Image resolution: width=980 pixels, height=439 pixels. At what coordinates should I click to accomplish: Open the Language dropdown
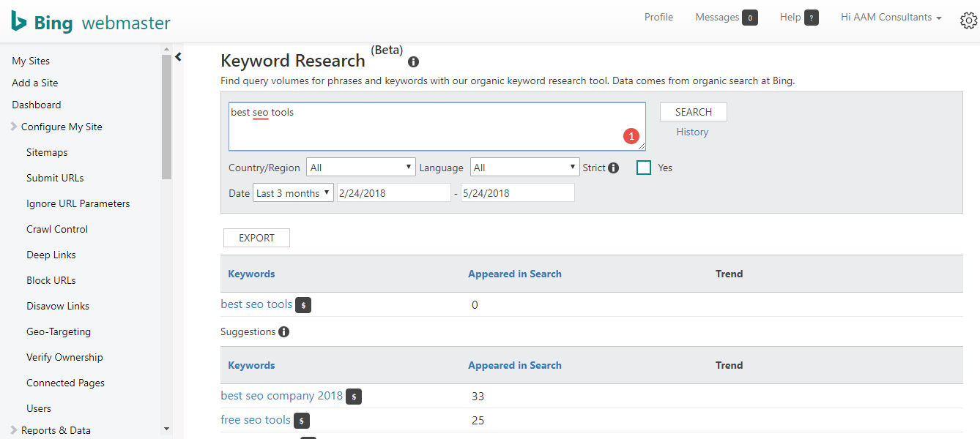(524, 167)
